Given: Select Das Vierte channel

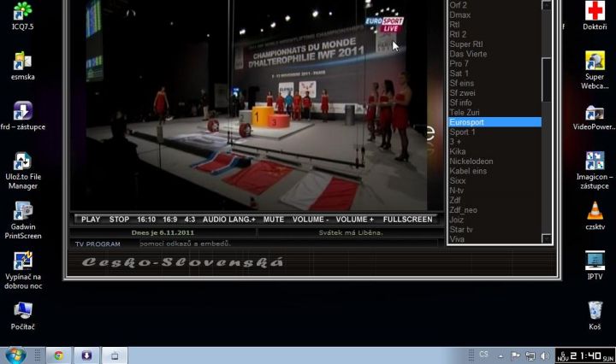Looking at the screenshot, I should [x=468, y=54].
